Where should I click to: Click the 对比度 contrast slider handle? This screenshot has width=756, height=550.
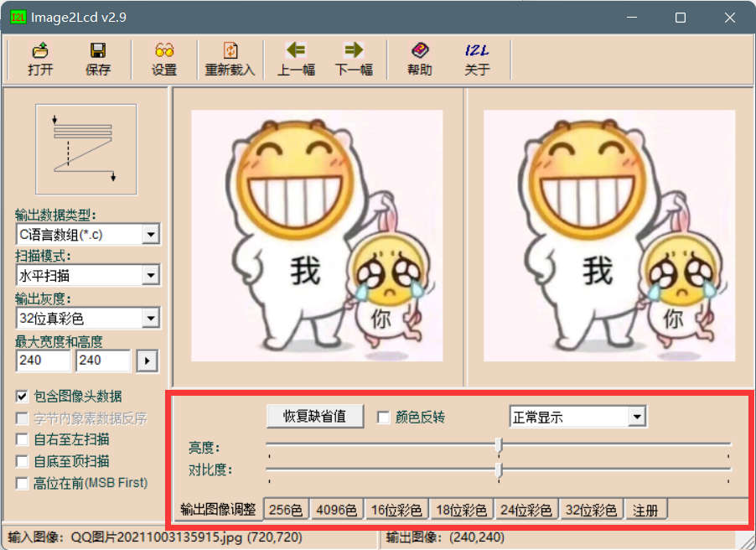pos(499,470)
